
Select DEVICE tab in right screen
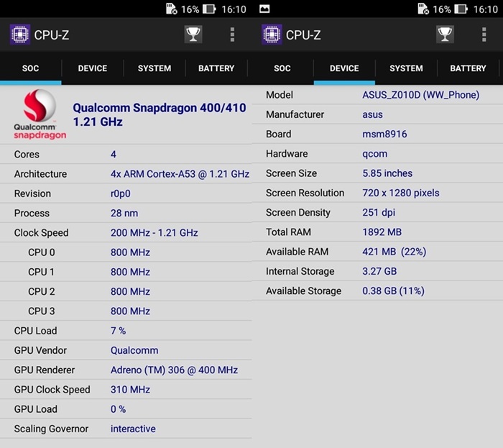tap(344, 68)
